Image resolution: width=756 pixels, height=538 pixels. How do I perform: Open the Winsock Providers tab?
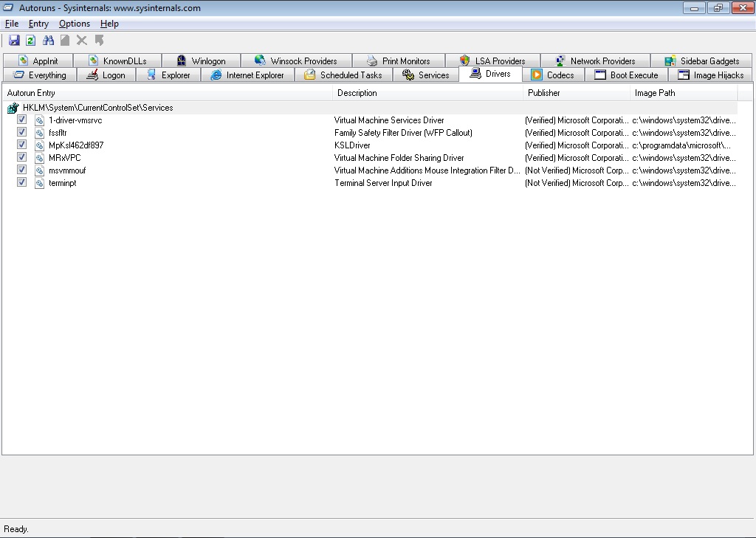[296, 61]
